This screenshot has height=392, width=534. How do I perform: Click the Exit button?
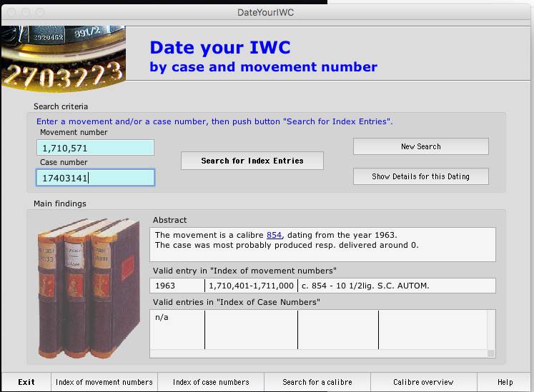[x=26, y=382]
